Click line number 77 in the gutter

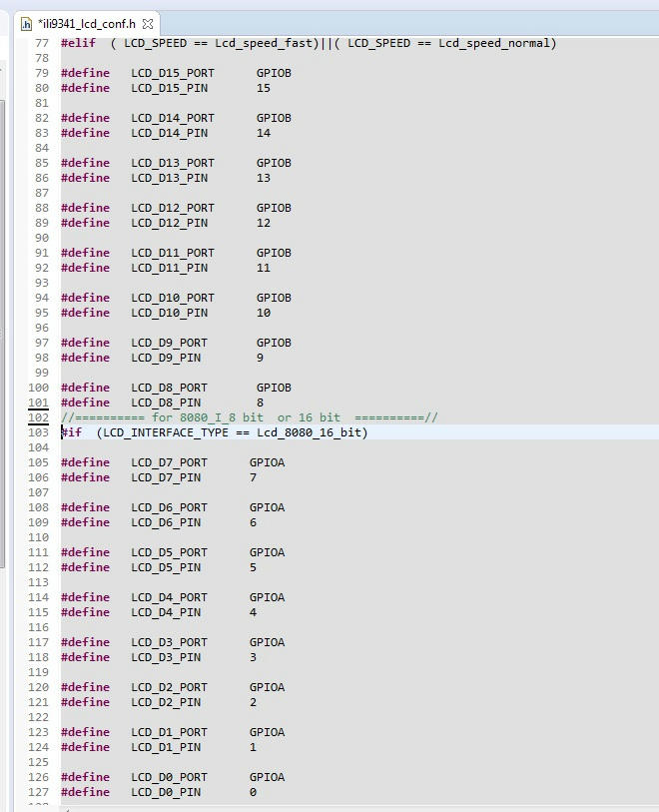point(41,43)
